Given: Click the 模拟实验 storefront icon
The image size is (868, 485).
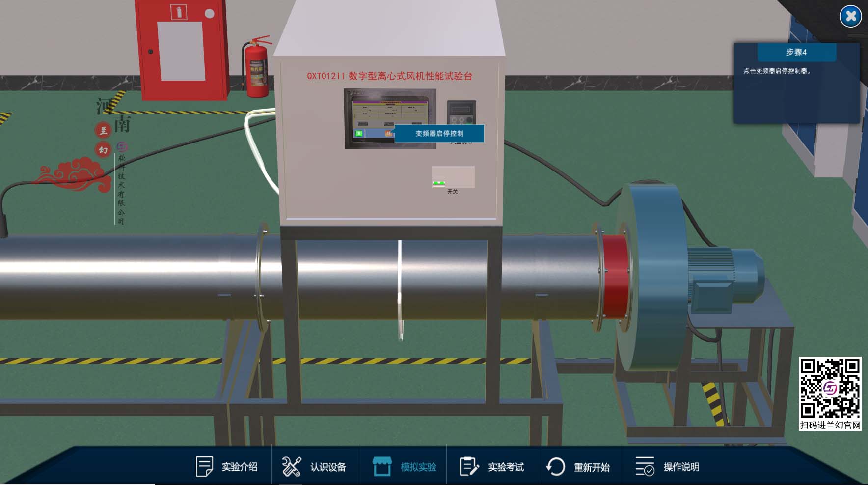Looking at the screenshot, I should 382,466.
